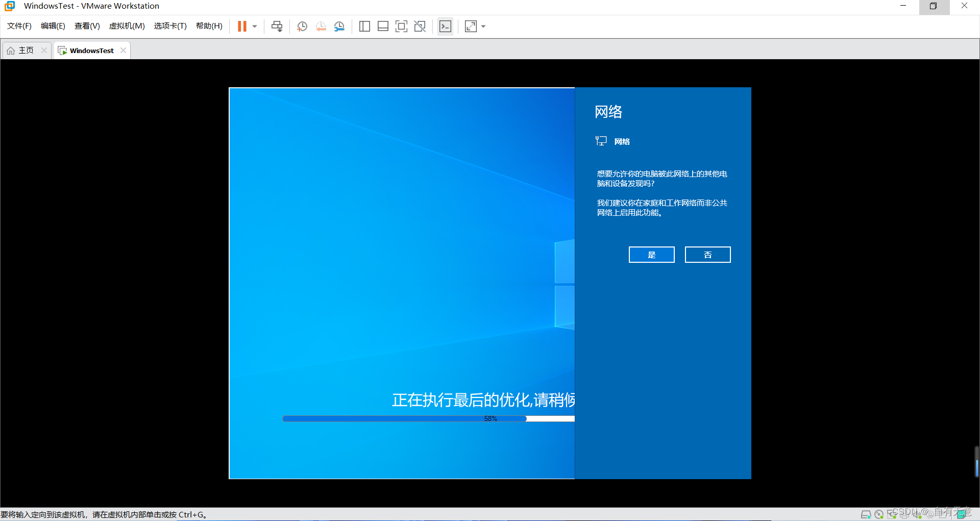This screenshot has height=521, width=980.
Task: Open the 虚拟机(M) menu
Action: tap(127, 26)
